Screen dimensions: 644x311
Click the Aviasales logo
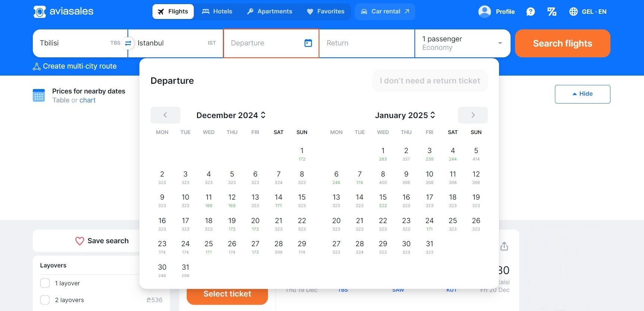[63, 12]
